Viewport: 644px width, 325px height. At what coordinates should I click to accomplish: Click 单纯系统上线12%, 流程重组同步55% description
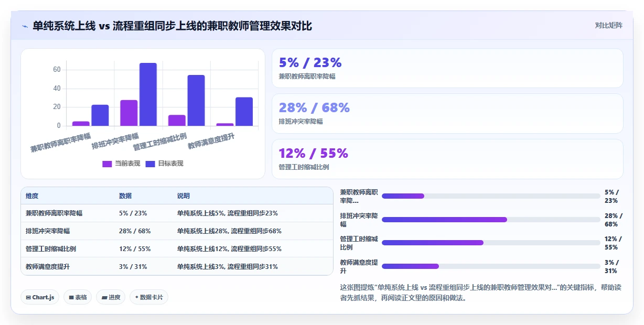(230, 249)
